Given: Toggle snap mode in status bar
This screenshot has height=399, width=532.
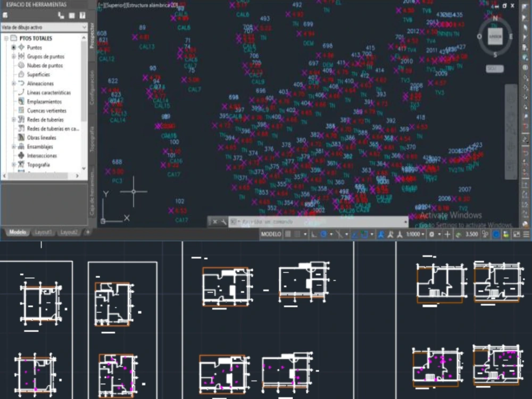Looking at the screenshot, I should coord(297,234).
